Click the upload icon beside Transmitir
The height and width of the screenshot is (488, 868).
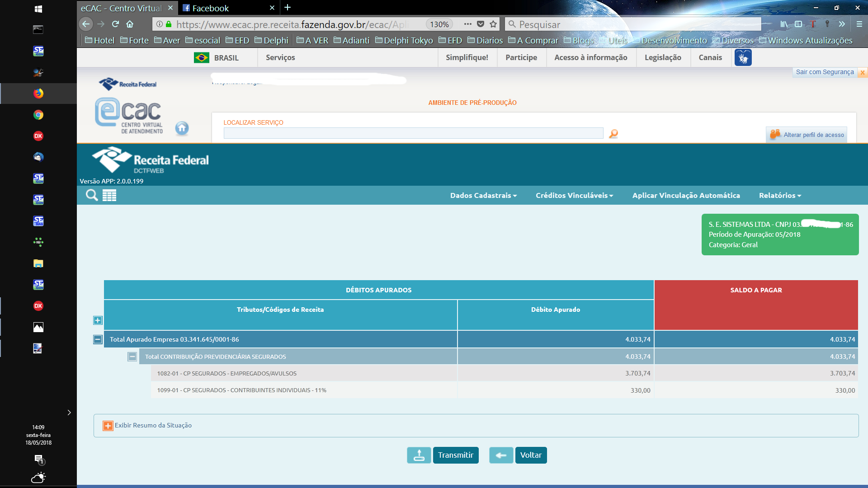pyautogui.click(x=419, y=455)
